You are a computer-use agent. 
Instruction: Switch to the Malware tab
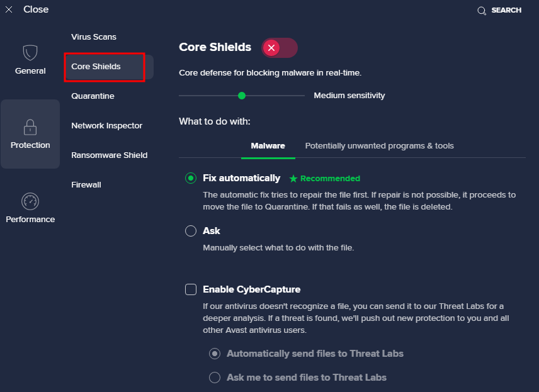(x=268, y=145)
